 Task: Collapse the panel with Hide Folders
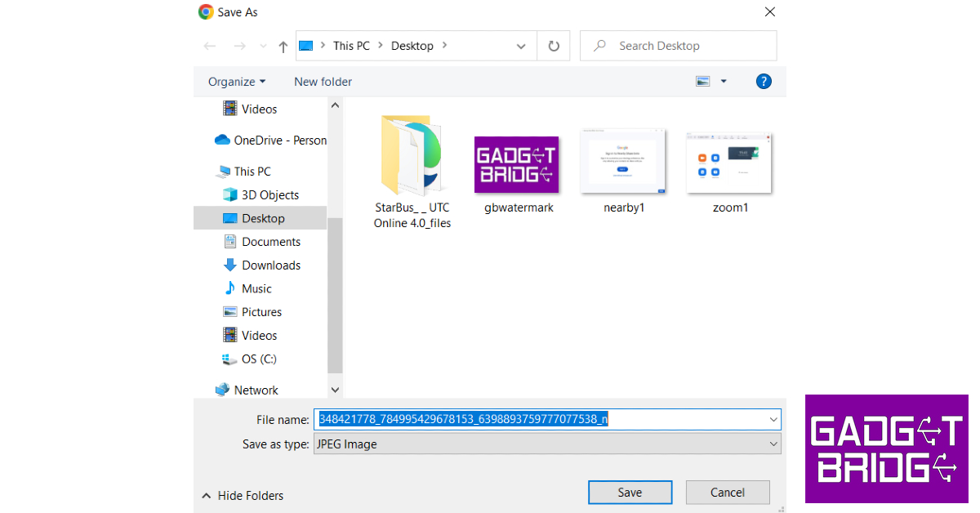[x=243, y=496]
